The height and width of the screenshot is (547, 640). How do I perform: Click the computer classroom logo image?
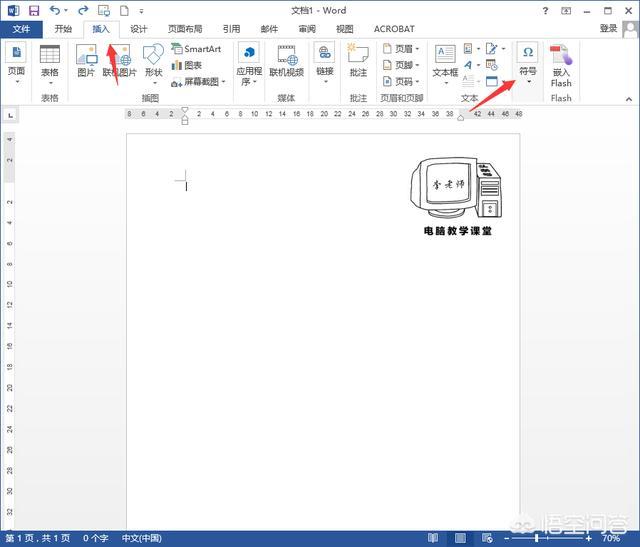click(457, 190)
